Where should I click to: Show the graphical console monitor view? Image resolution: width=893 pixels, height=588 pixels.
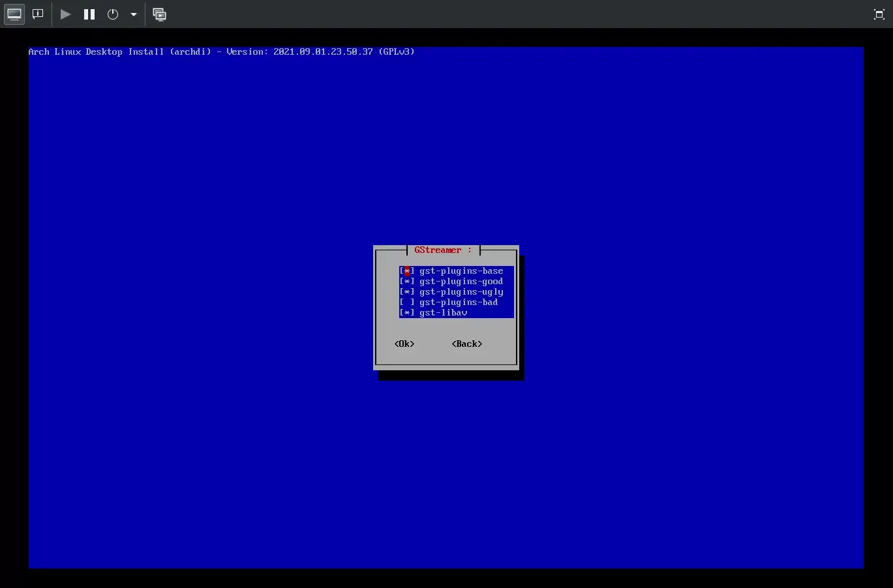(14, 14)
